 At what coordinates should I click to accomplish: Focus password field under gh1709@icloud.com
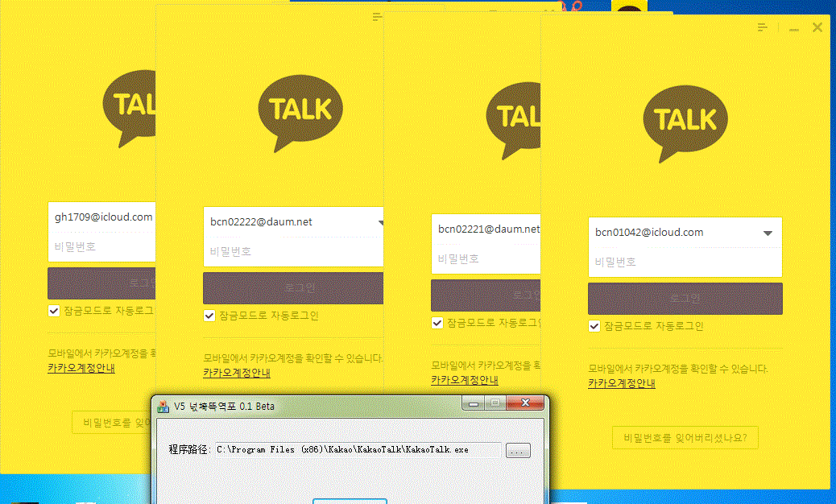101,246
